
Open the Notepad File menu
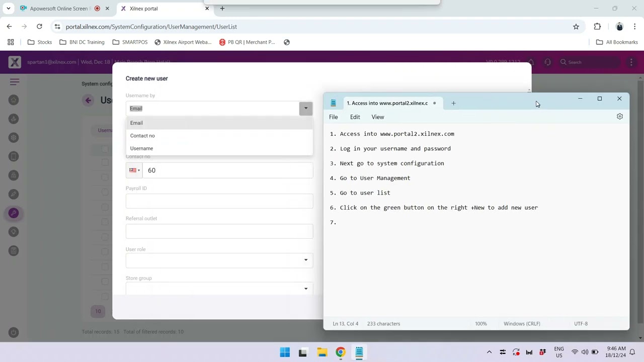coord(334,117)
